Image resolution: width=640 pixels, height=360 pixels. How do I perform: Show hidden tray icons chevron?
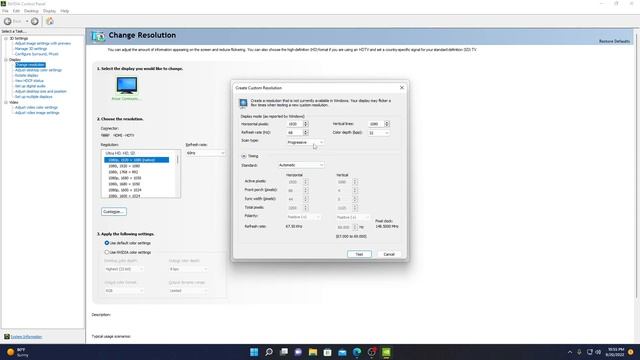[570, 352]
